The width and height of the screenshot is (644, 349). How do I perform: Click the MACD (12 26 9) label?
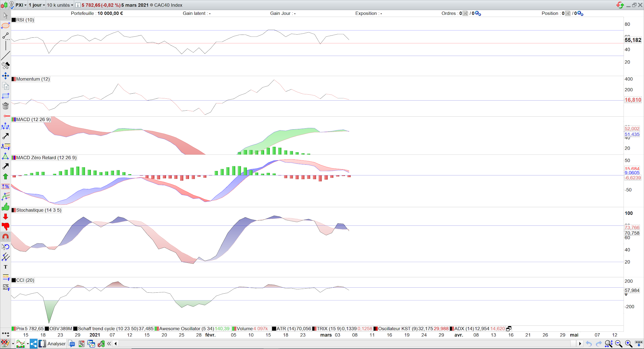(x=33, y=119)
